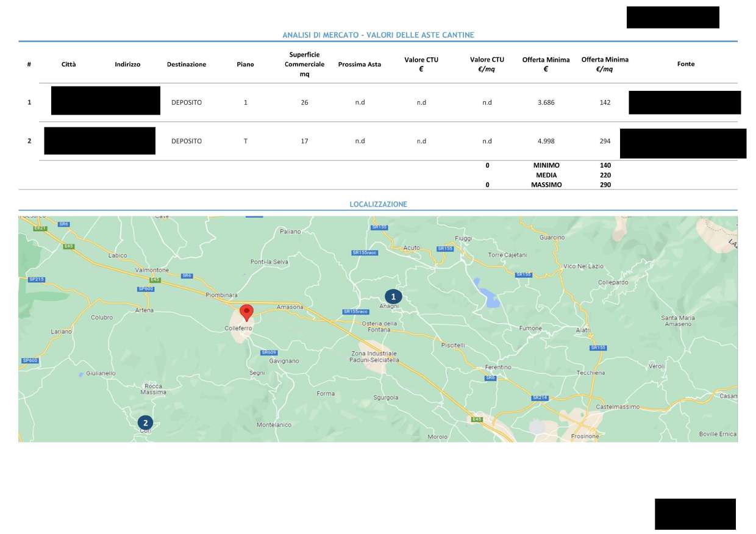This screenshot has height=534, width=756.
Task: Click the MEDIA summary row label
Action: coord(546,175)
